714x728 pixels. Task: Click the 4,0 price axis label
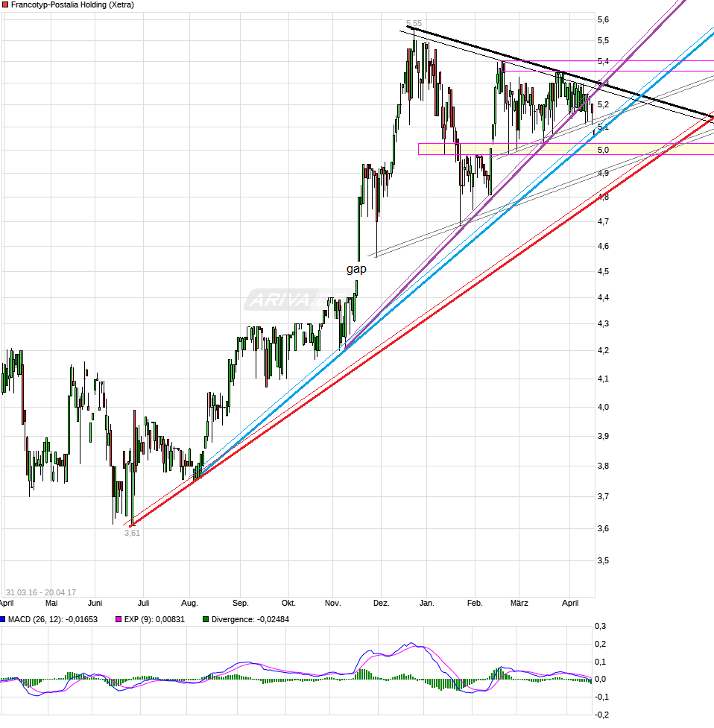[603, 407]
